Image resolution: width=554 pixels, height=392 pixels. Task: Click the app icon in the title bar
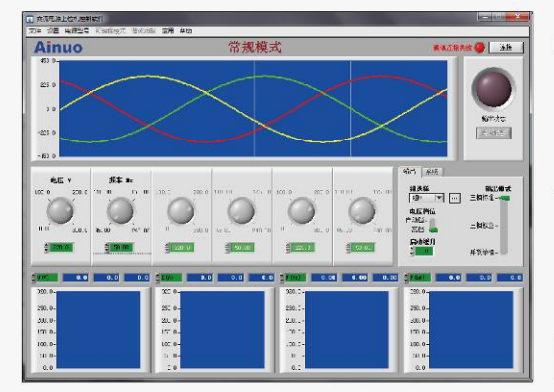point(30,19)
